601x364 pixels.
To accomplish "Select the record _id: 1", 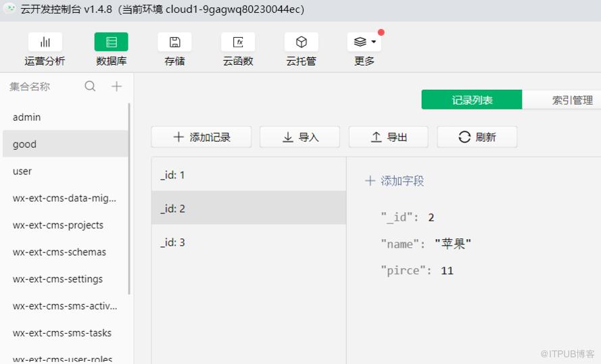I will 249,174.
